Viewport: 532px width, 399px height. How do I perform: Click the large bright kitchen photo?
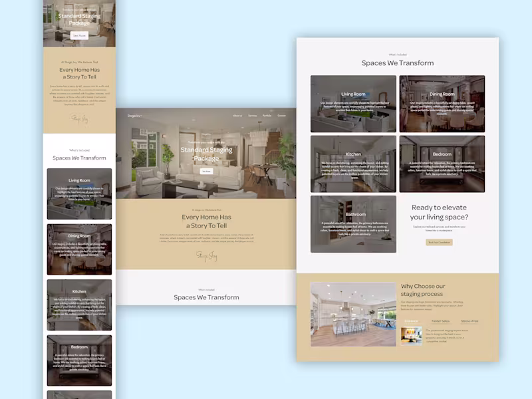coord(353,314)
